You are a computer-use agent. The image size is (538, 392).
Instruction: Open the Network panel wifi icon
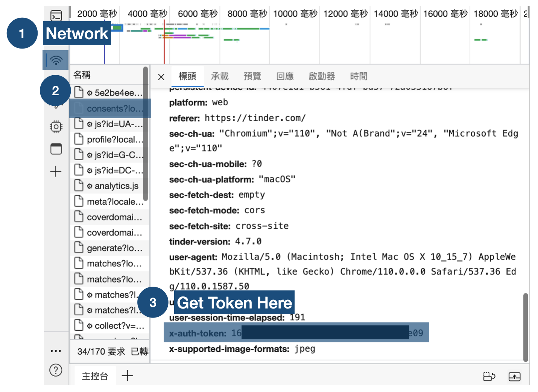[56, 60]
